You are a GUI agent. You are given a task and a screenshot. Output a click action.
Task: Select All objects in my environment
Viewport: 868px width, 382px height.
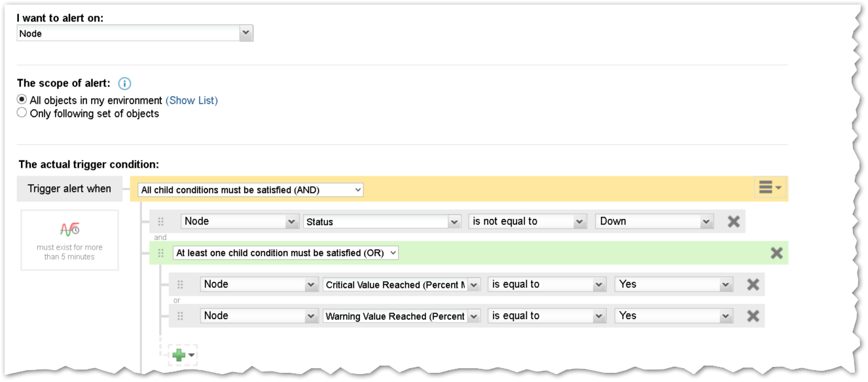point(22,100)
